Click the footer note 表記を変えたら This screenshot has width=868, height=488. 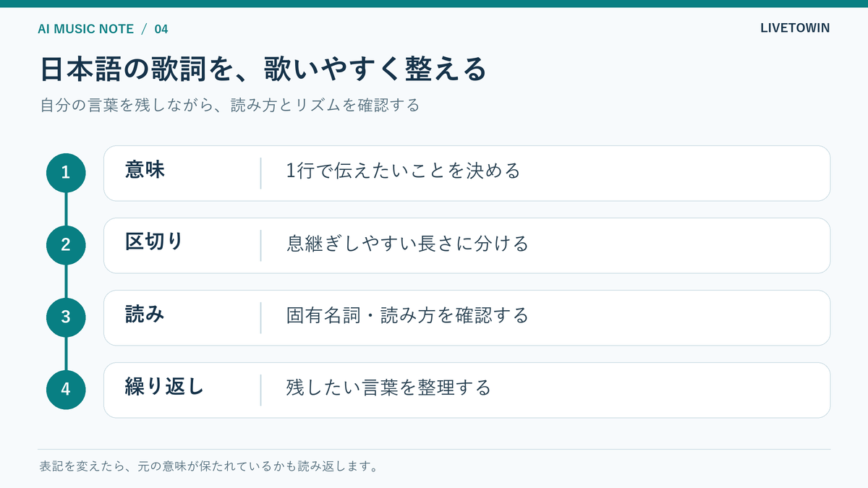pyautogui.click(x=209, y=466)
